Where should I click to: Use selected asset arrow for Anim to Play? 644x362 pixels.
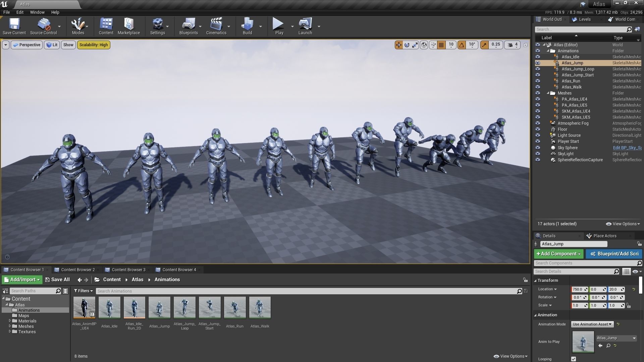[600, 346]
